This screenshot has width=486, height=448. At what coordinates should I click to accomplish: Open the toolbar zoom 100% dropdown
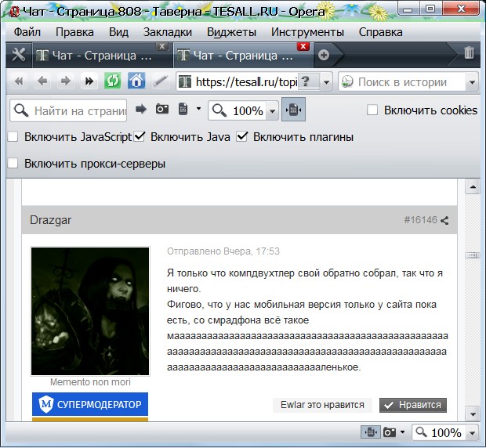[x=272, y=111]
